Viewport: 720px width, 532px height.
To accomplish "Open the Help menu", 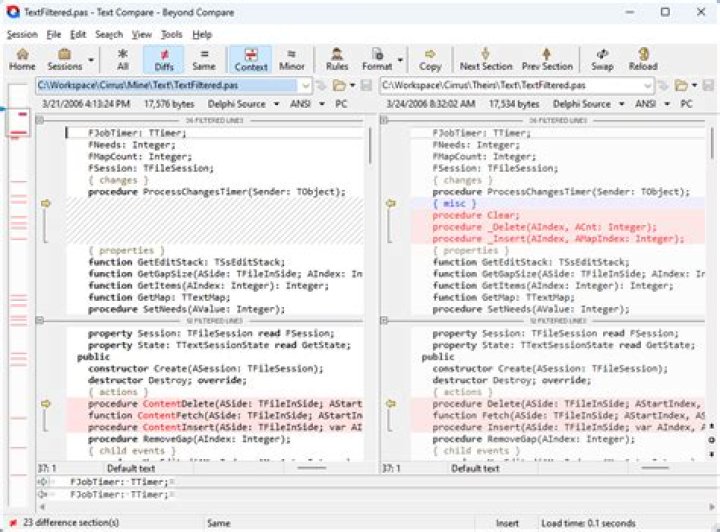I will (x=202, y=35).
